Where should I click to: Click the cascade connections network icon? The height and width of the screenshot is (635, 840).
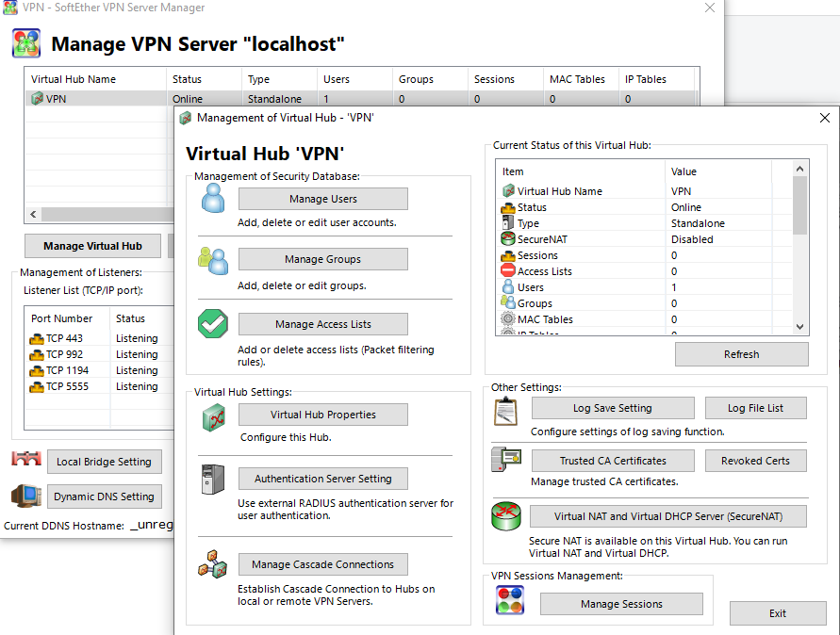coord(213,563)
